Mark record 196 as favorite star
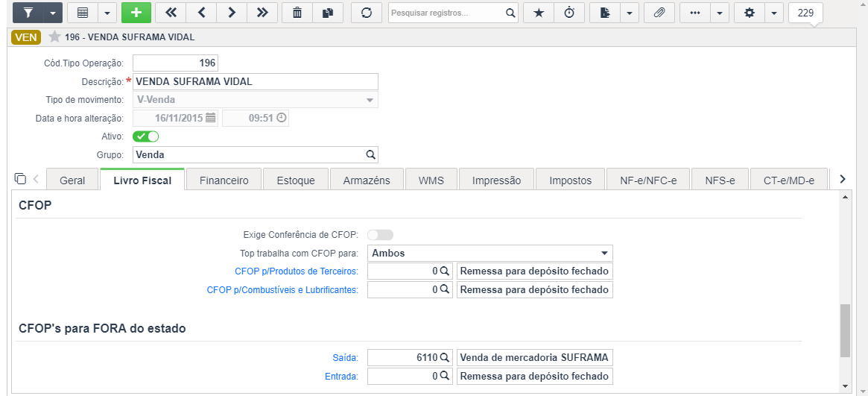The image size is (868, 396). [x=54, y=37]
